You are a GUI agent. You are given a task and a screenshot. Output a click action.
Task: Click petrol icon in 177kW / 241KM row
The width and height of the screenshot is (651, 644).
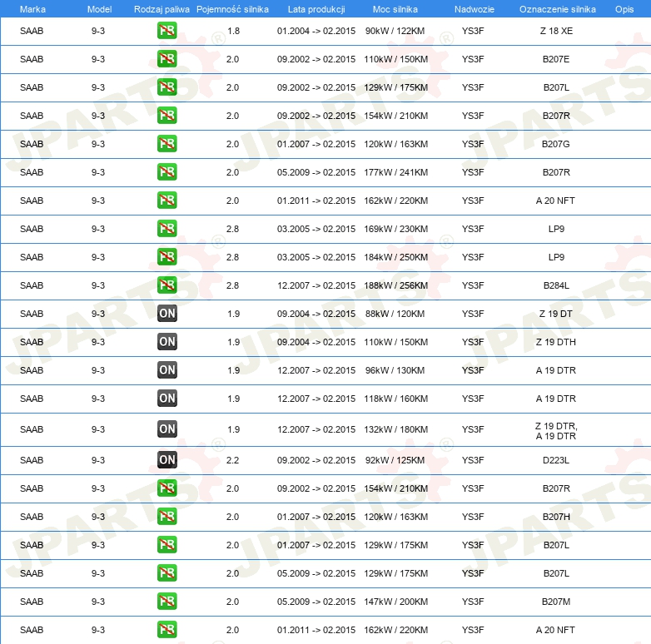point(166,172)
